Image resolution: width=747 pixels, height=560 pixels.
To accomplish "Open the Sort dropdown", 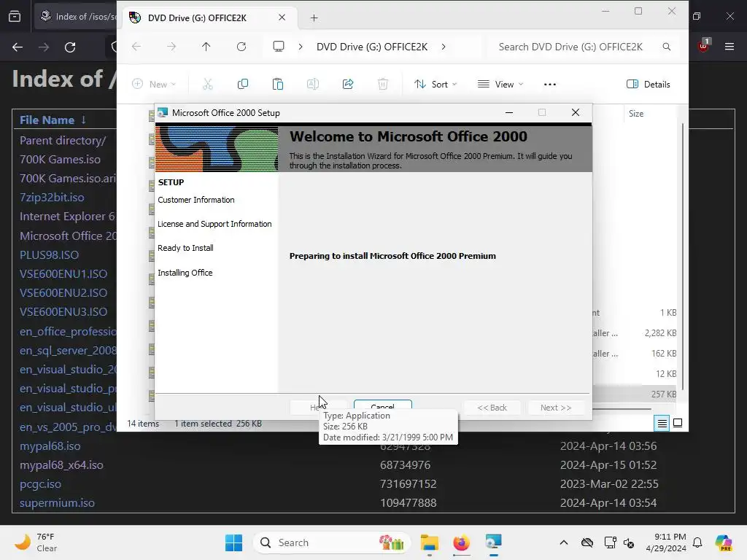I will coord(436,85).
